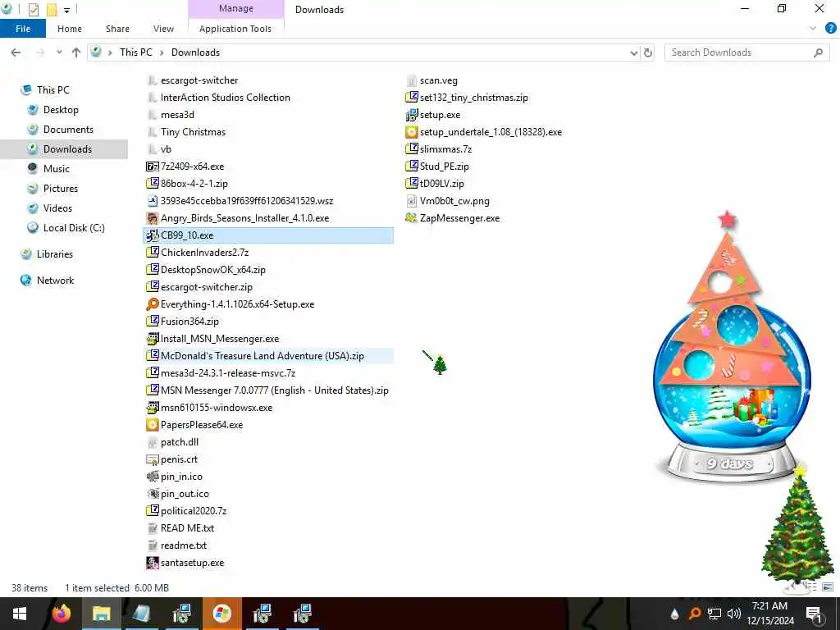Image resolution: width=840 pixels, height=630 pixels.
Task: Open the taskbar volume control
Action: pyautogui.click(x=734, y=614)
